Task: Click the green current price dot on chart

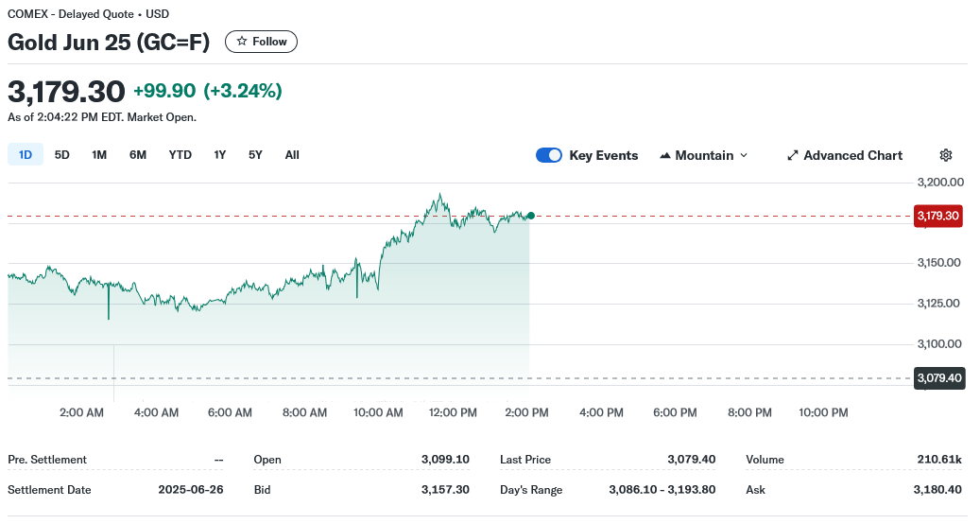Action: tap(530, 216)
